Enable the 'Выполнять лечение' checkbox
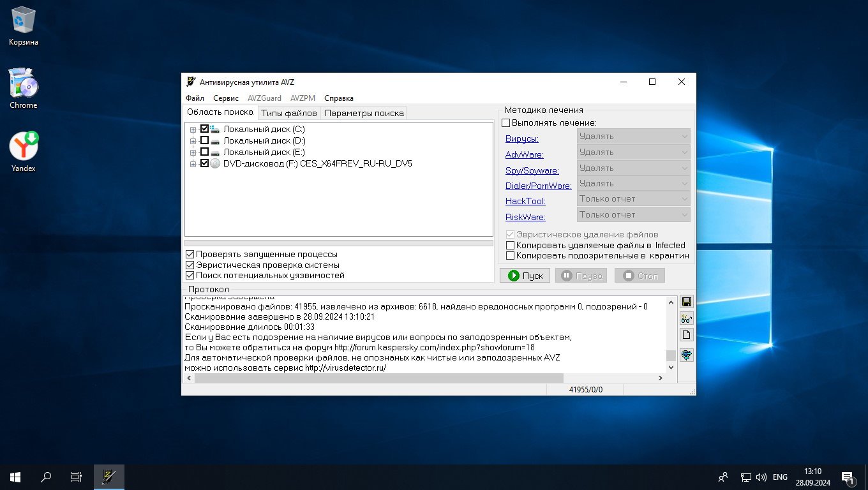 click(x=506, y=122)
